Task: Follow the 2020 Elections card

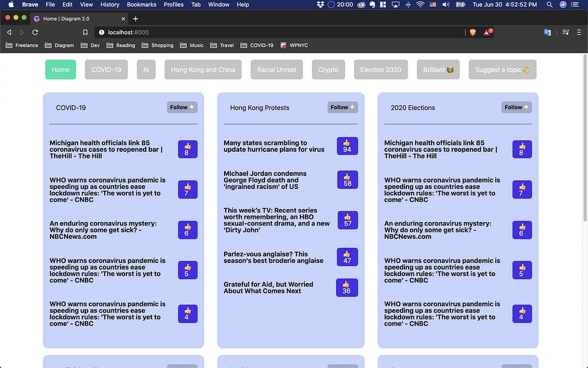Action: pyautogui.click(x=516, y=107)
